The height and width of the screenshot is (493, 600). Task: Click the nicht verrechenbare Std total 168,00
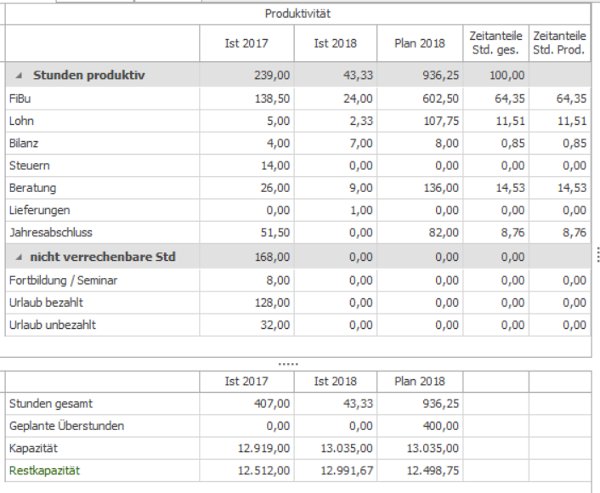coord(272,257)
